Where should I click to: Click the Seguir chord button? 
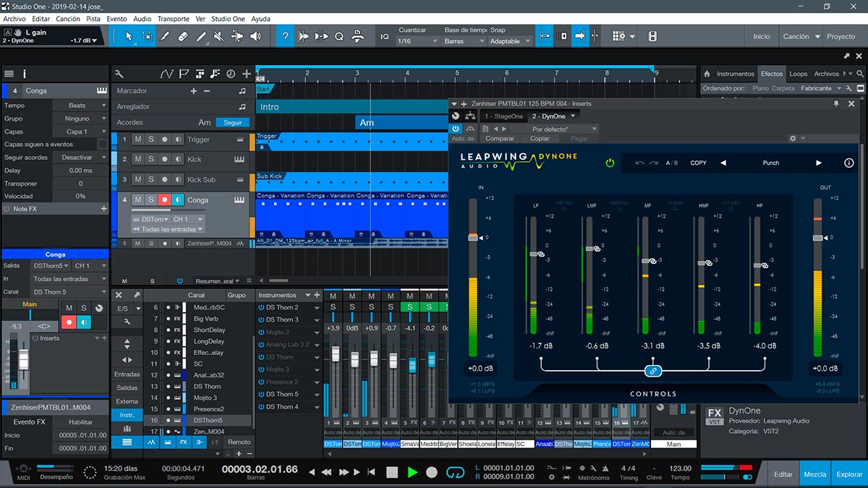(x=233, y=123)
